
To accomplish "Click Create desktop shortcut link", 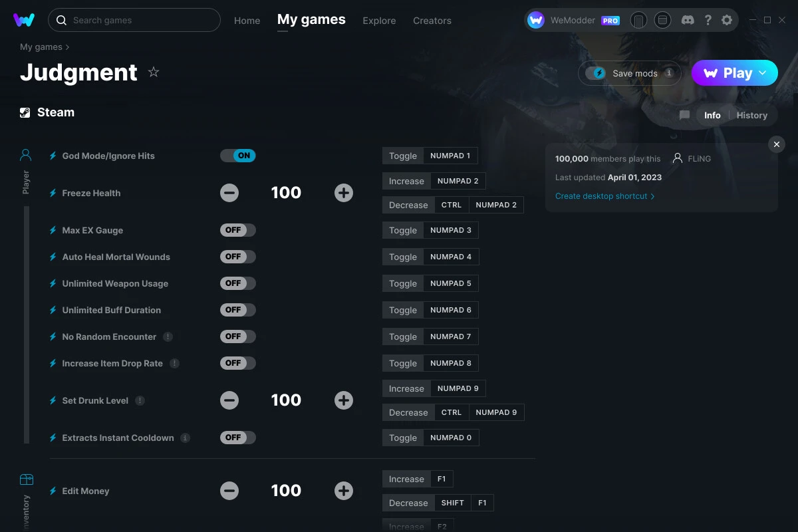I will point(605,196).
